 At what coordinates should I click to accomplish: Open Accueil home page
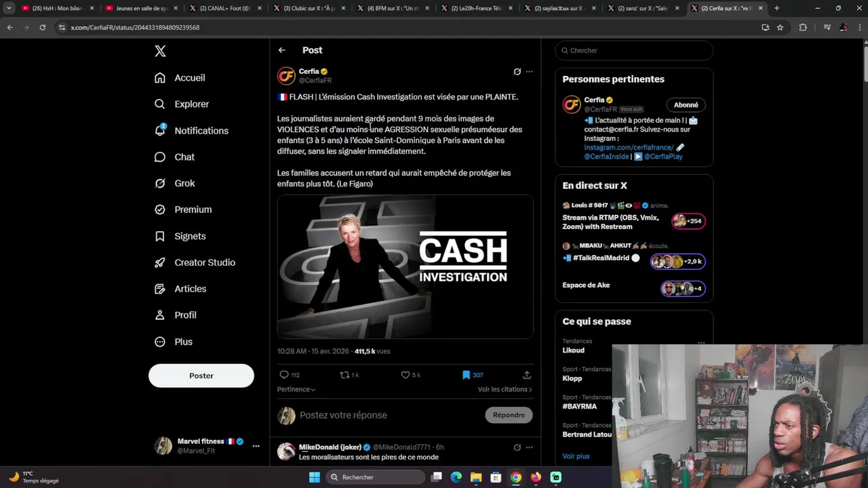(x=180, y=78)
